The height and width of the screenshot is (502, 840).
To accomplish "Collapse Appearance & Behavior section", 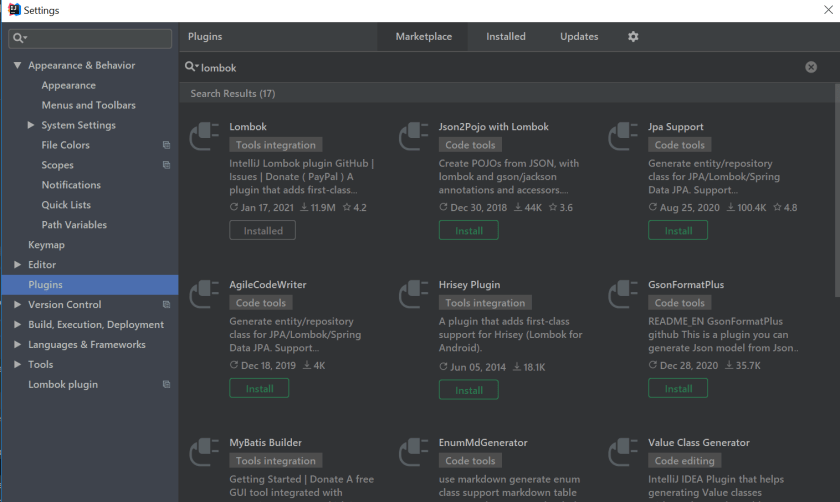I will point(17,65).
